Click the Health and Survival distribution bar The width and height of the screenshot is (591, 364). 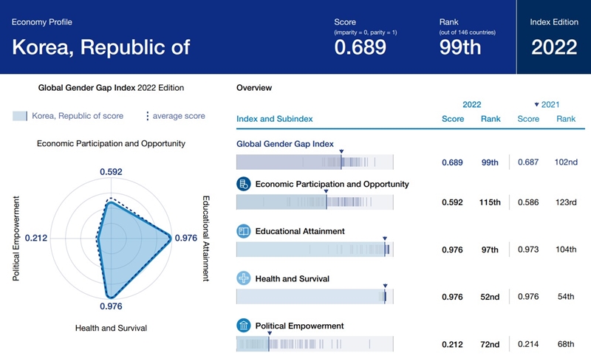coord(315,297)
